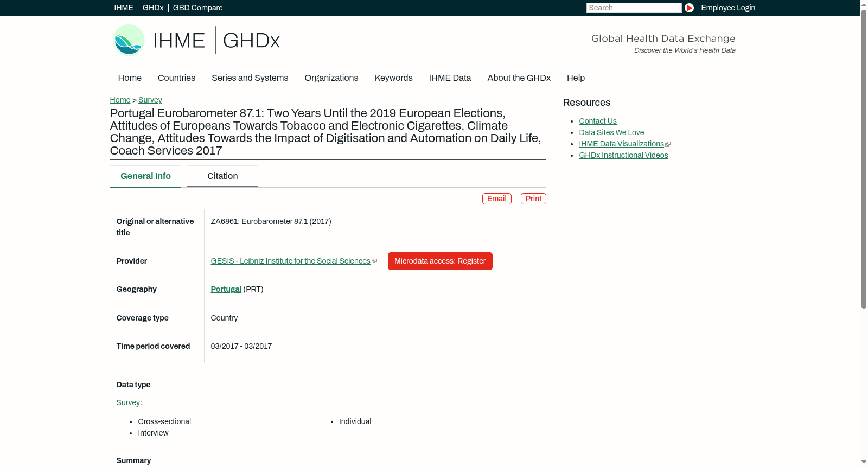Image resolution: width=868 pixels, height=467 pixels.
Task: Open Series and Systems menu item
Action: 250,78
